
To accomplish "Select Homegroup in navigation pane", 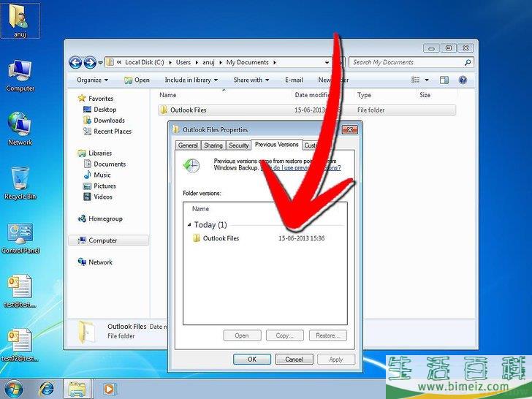I will pos(100,218).
